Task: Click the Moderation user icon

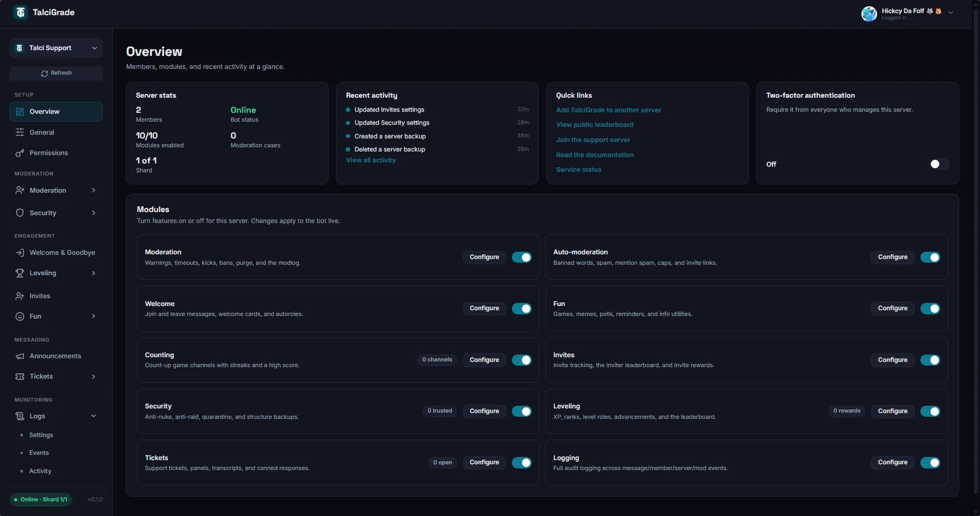Action: tap(20, 191)
